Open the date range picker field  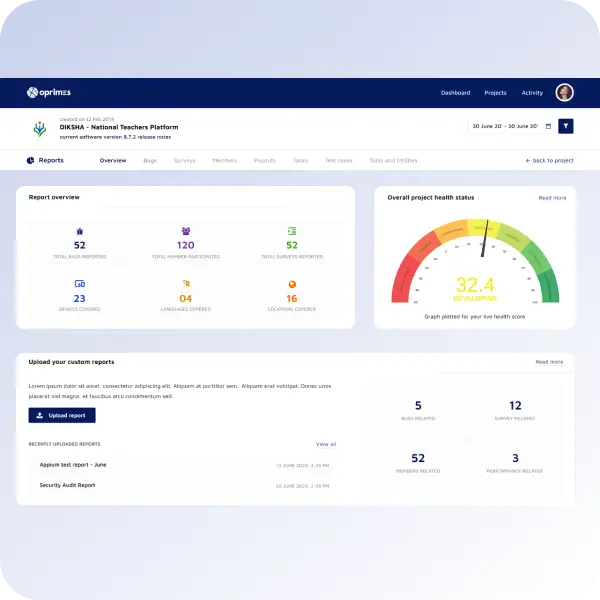pos(505,126)
